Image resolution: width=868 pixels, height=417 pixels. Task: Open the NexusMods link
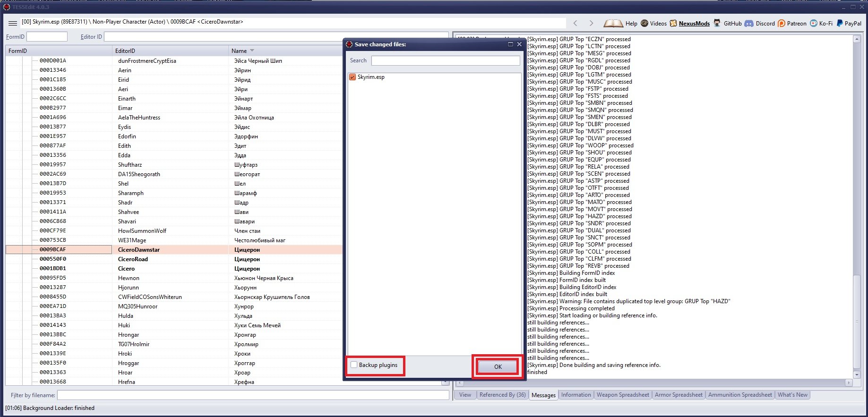point(694,23)
